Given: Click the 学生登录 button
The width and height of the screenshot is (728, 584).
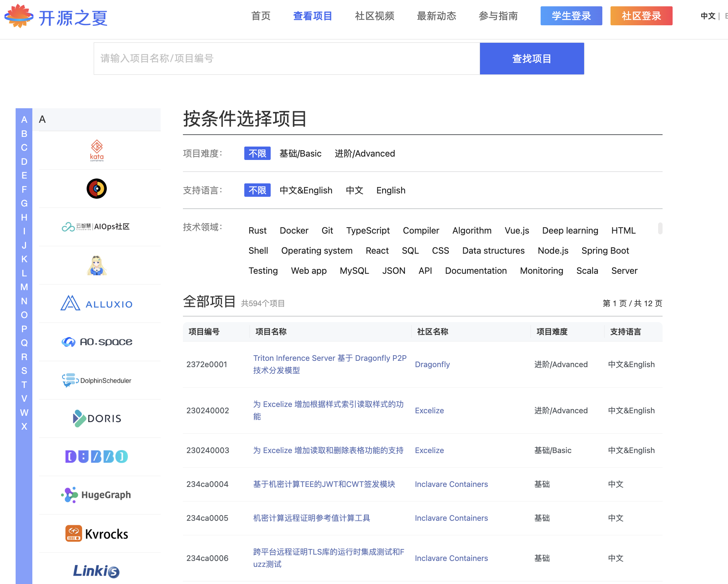Looking at the screenshot, I should (x=571, y=16).
